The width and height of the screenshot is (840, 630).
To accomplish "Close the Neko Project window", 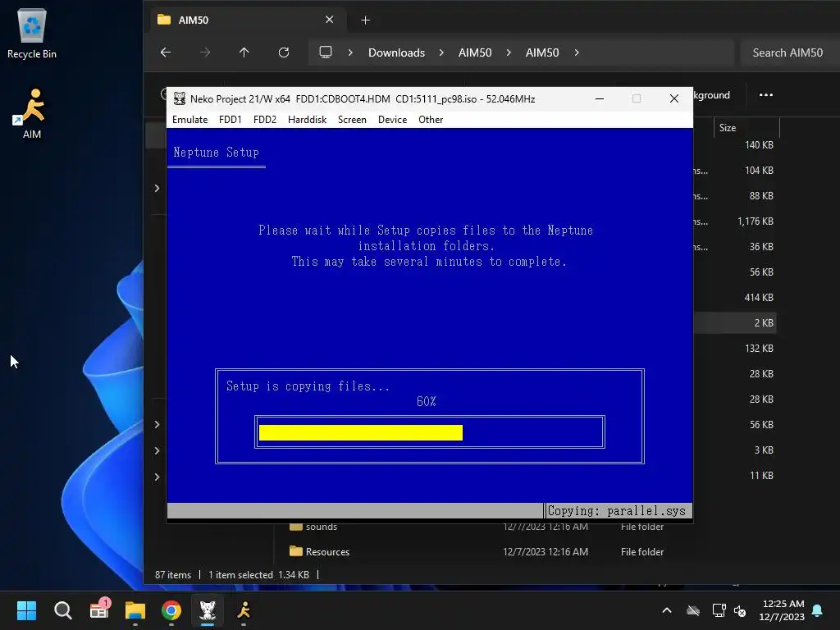I will tap(674, 98).
